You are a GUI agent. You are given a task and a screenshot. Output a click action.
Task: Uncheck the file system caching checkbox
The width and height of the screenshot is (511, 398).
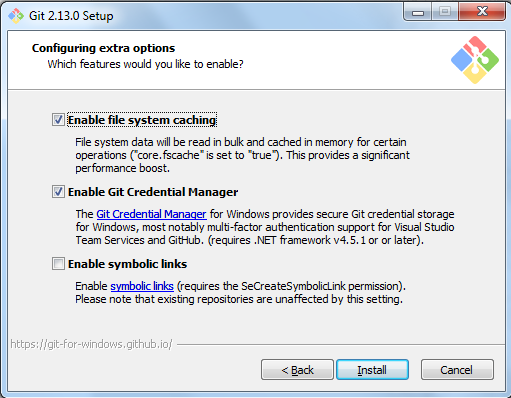[58, 120]
